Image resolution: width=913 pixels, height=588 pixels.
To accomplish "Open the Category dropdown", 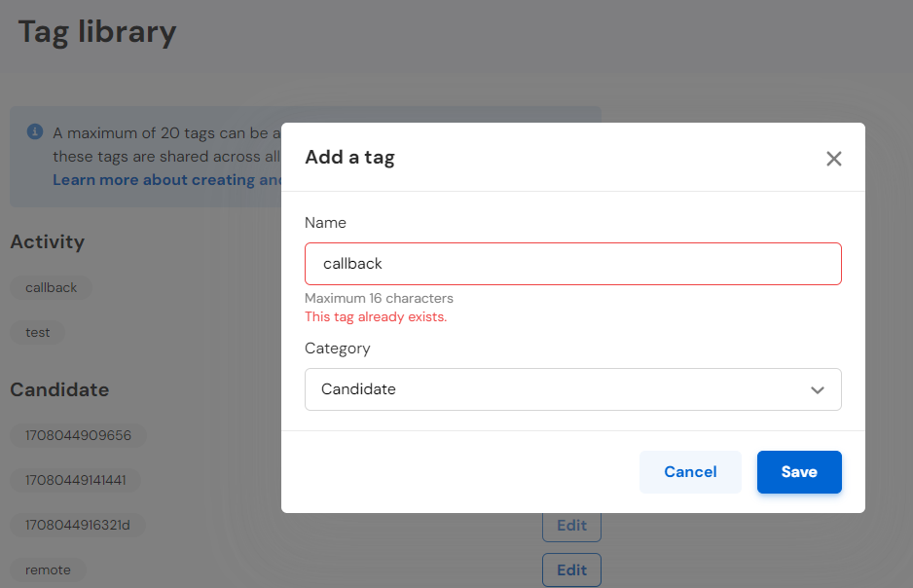I will click(x=573, y=389).
